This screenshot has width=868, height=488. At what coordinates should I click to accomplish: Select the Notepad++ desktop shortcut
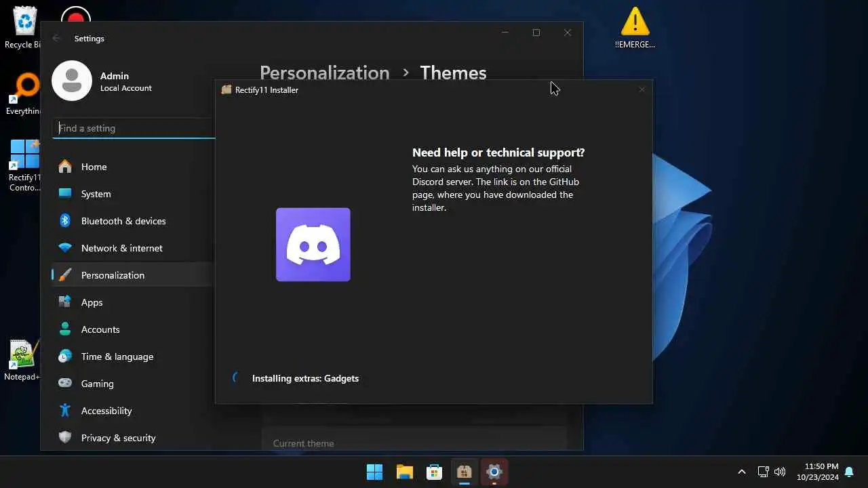coord(22,360)
